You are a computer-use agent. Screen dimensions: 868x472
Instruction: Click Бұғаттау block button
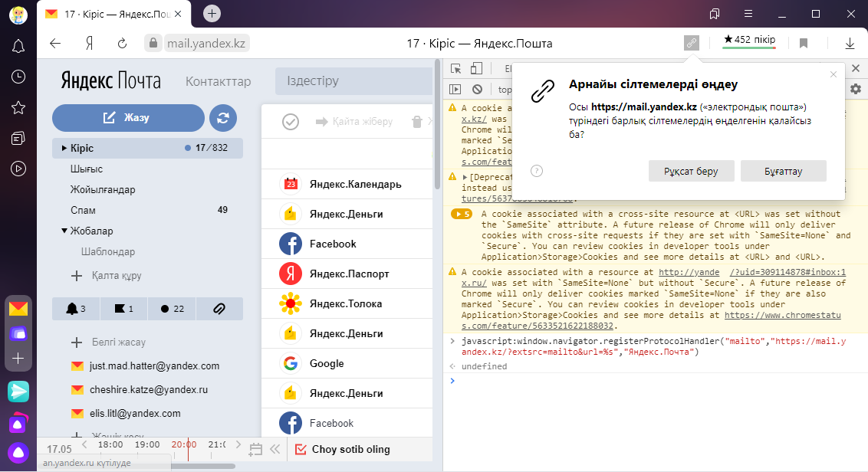784,171
